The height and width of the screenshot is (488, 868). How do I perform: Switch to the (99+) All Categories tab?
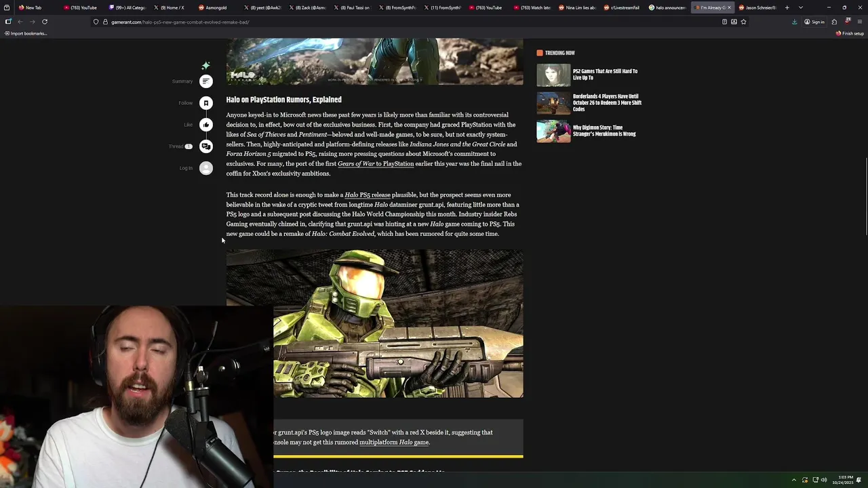tap(128, 7)
